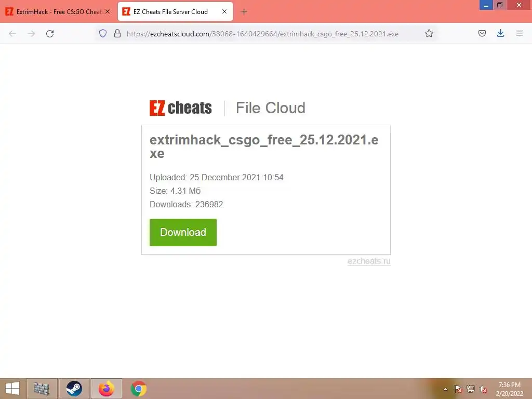Open the tracking protection shield icon
This screenshot has height=399, width=532.
(103, 33)
